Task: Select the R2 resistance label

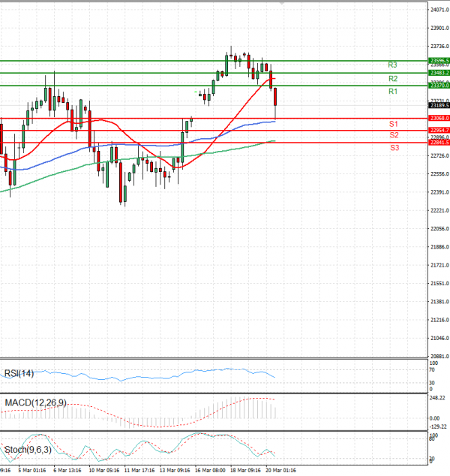Action: (393, 79)
